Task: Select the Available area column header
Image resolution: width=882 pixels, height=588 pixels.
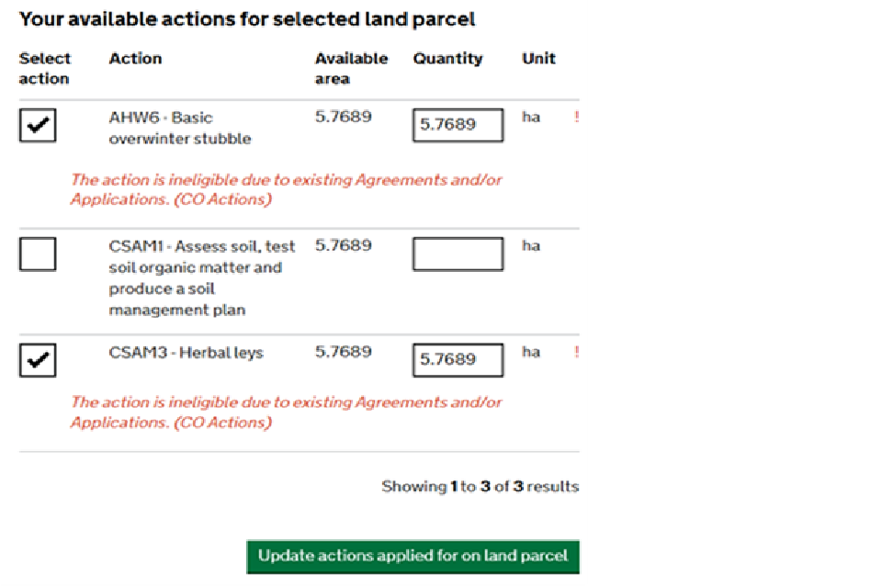Action: (351, 69)
